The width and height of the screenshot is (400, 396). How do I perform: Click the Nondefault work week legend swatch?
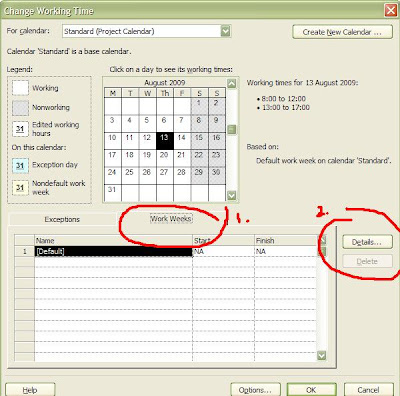tap(20, 188)
